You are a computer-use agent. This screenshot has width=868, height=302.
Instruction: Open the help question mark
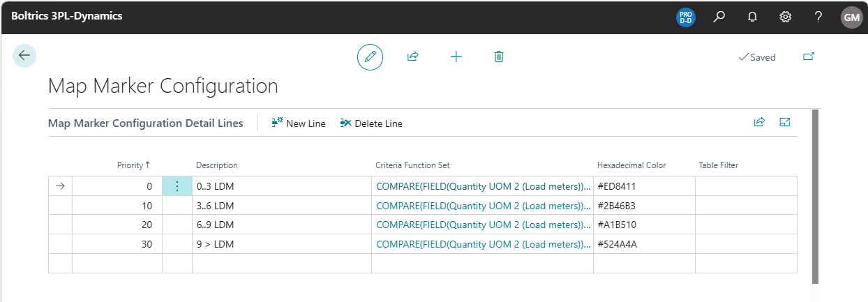818,17
